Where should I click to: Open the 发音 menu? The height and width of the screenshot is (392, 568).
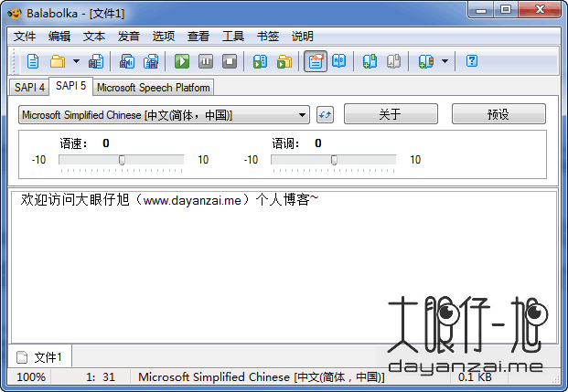(129, 37)
